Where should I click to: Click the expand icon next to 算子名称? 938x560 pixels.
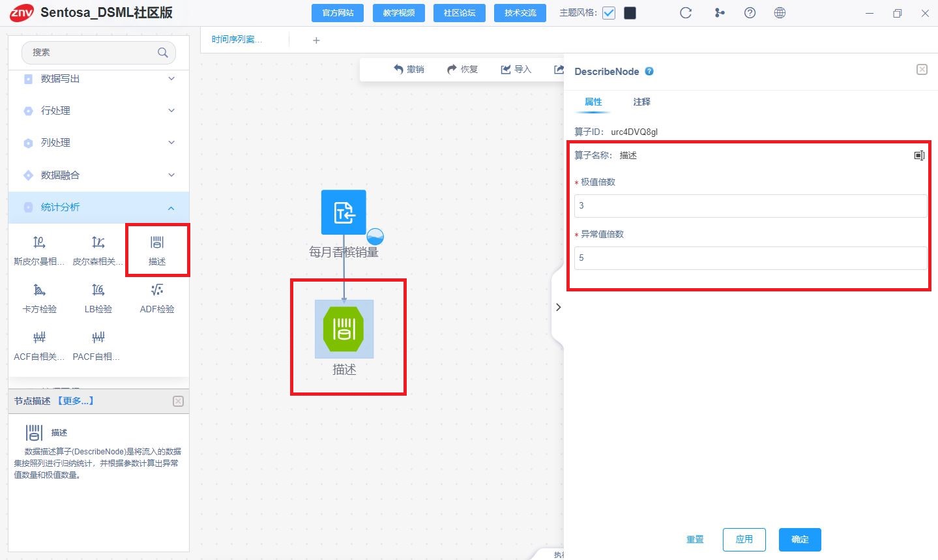pos(919,155)
